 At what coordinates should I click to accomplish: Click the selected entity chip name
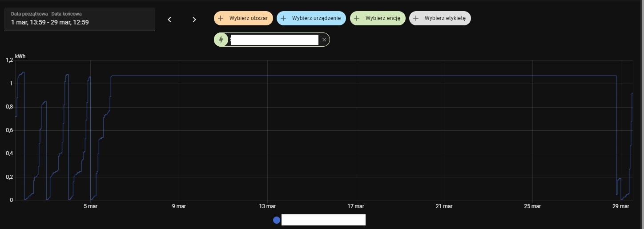[274, 40]
